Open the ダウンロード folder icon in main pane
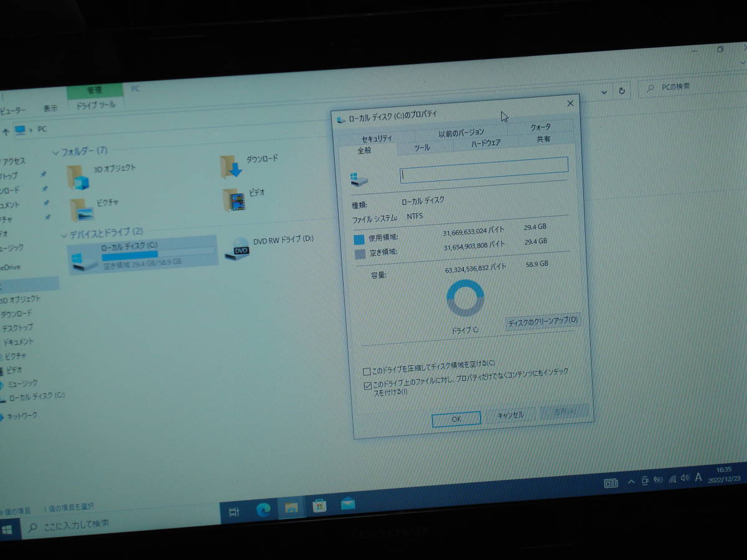Viewport: 747px width, 560px height. click(x=230, y=166)
